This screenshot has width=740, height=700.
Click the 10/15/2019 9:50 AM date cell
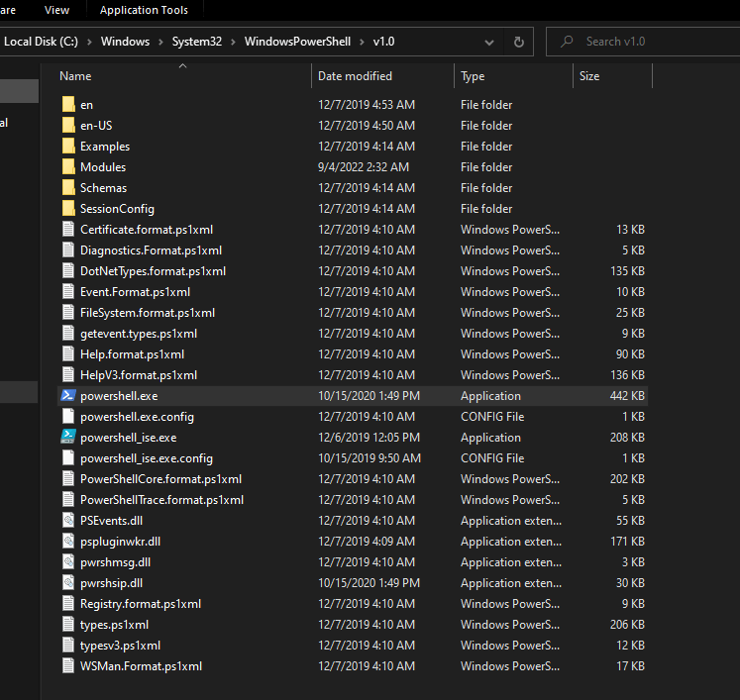370,458
